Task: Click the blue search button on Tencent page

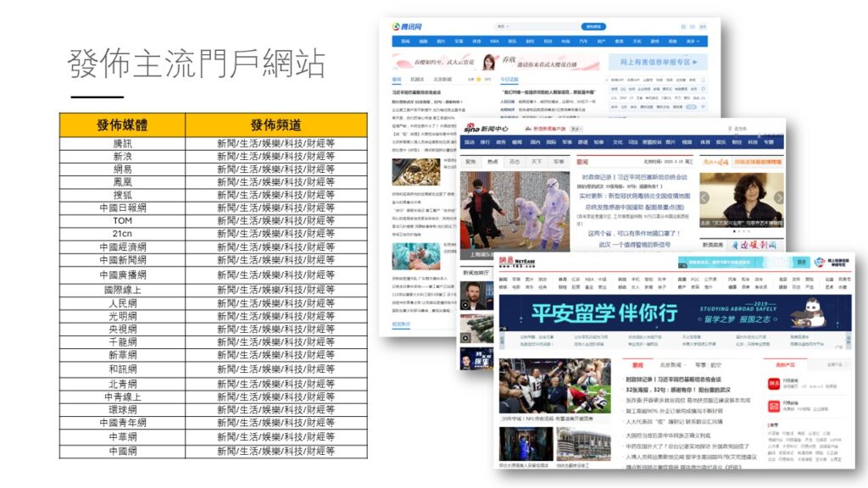Action: coord(593,26)
